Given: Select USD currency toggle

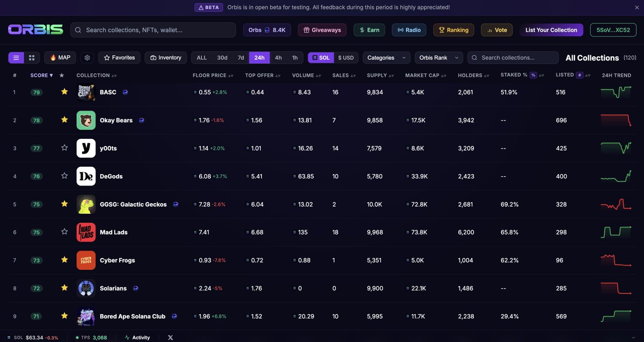Looking at the screenshot, I should point(346,57).
